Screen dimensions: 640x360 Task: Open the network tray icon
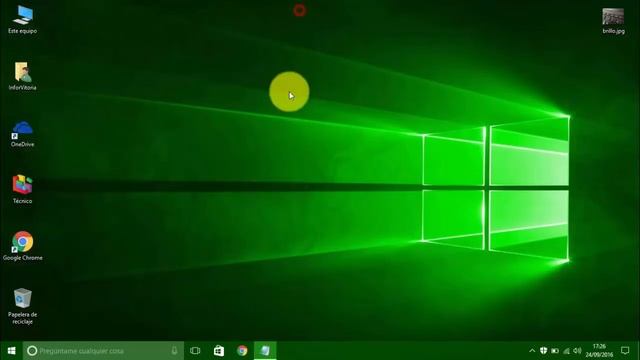click(x=566, y=351)
